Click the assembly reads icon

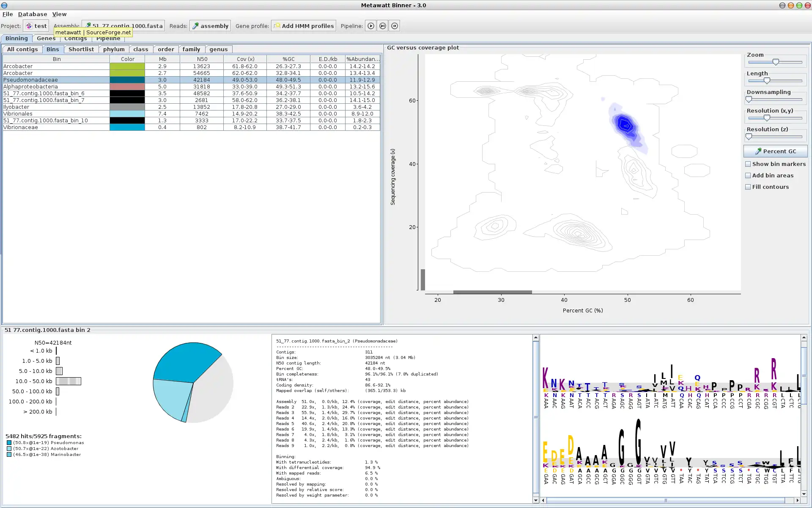(209, 26)
